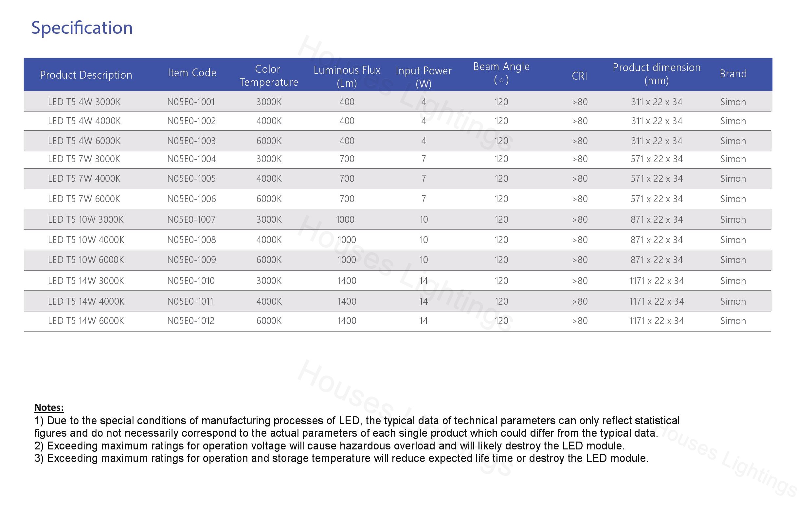Click the Brand column header
Screen dimensions: 812x512
click(733, 74)
